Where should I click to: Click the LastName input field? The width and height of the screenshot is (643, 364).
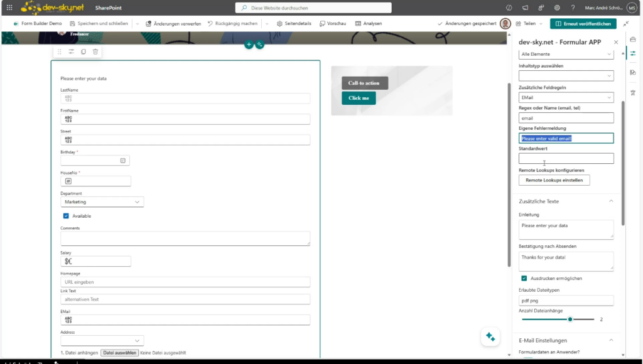click(185, 99)
